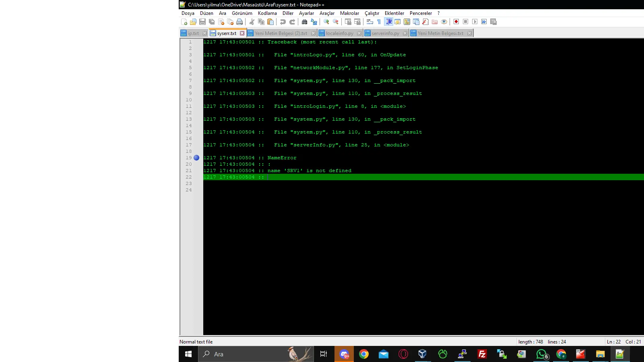Image resolution: width=644 pixels, height=362 pixels.
Task: Click the Save All icon
Action: (212, 22)
